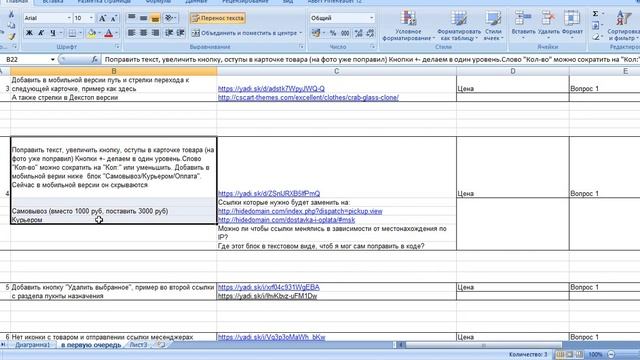The height and width of the screenshot is (360, 640).
Task: Click the 'Формат' cells button
Action: point(572,24)
